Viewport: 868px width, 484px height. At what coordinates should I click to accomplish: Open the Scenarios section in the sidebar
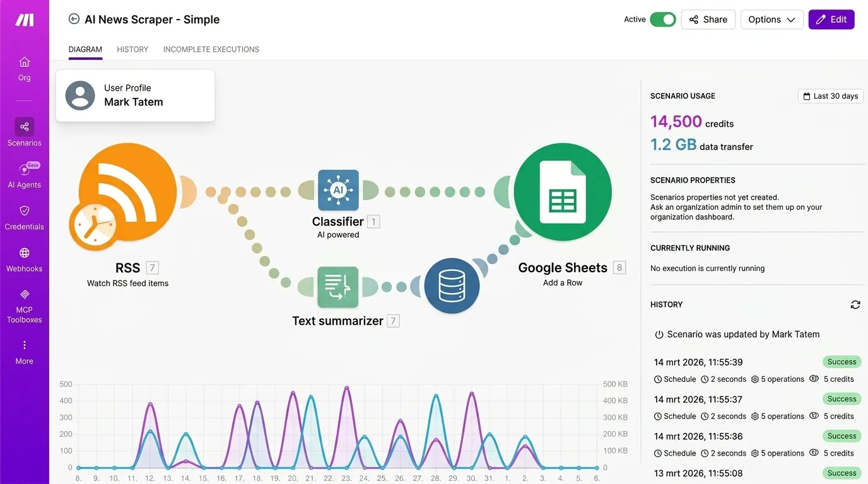24,131
